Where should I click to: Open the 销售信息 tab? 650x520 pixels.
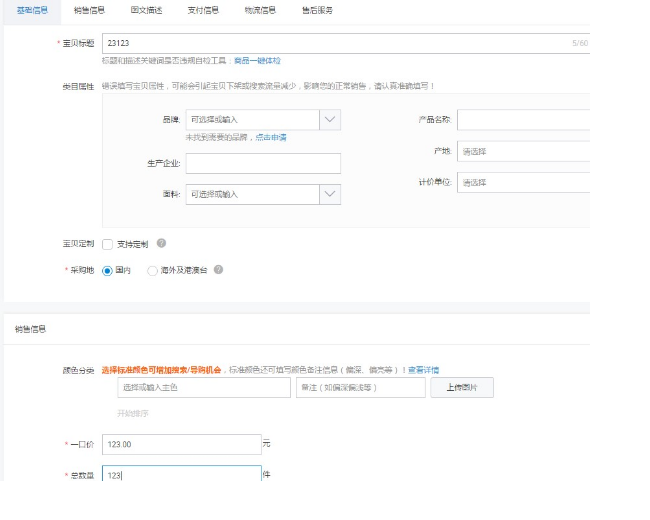(x=89, y=10)
